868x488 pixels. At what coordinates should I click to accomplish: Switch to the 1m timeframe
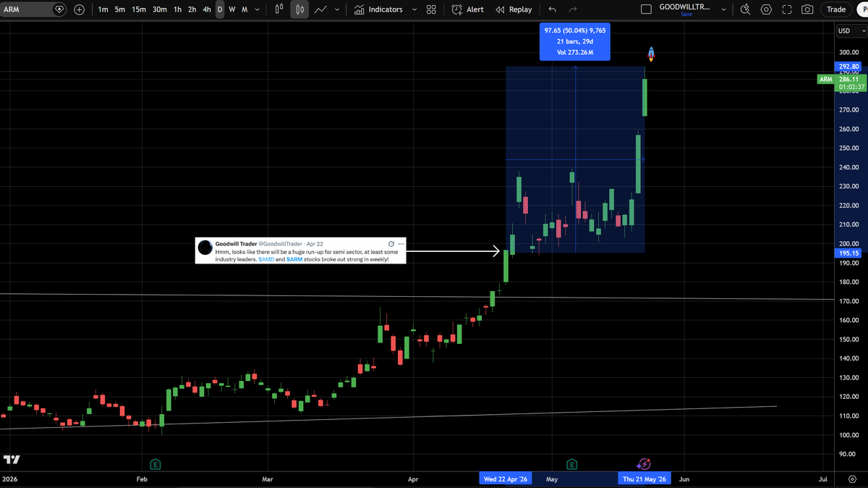(x=103, y=9)
